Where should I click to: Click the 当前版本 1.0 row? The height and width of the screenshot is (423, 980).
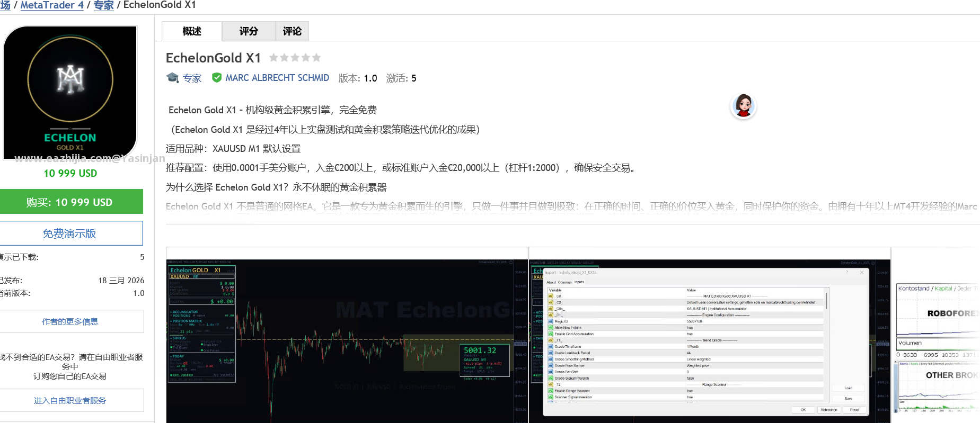[72, 293]
